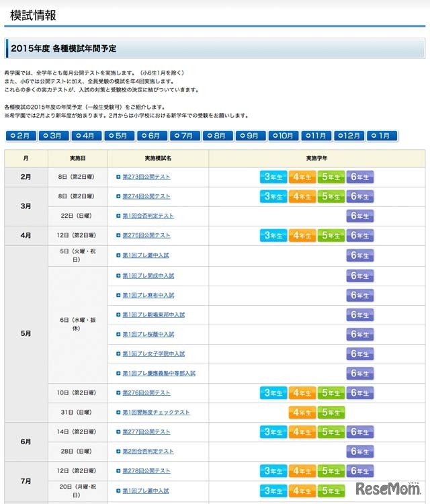The width and height of the screenshot is (430, 504).
Task: Open the 第1回プレ女子学院中入試 link
Action: (154, 353)
